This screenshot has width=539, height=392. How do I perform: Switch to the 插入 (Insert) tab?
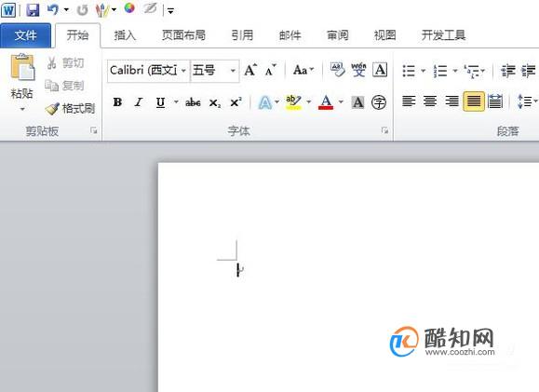125,35
